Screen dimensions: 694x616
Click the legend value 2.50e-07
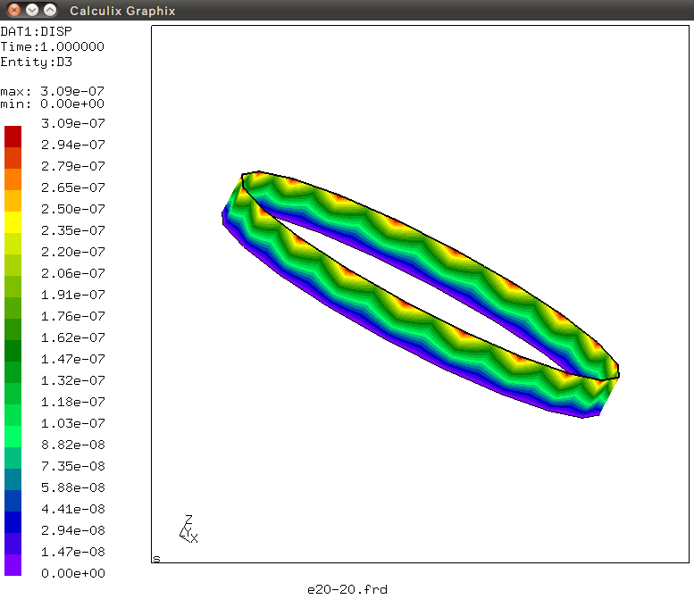(x=73, y=209)
